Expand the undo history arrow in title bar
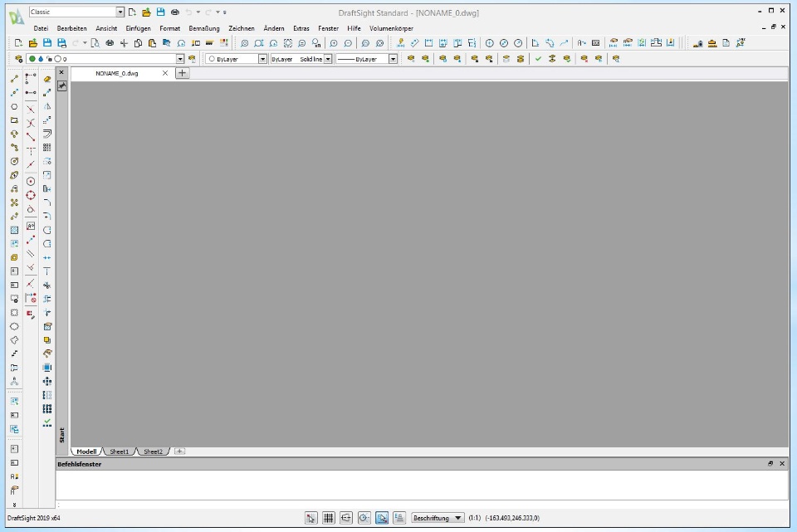 pyautogui.click(x=198, y=12)
